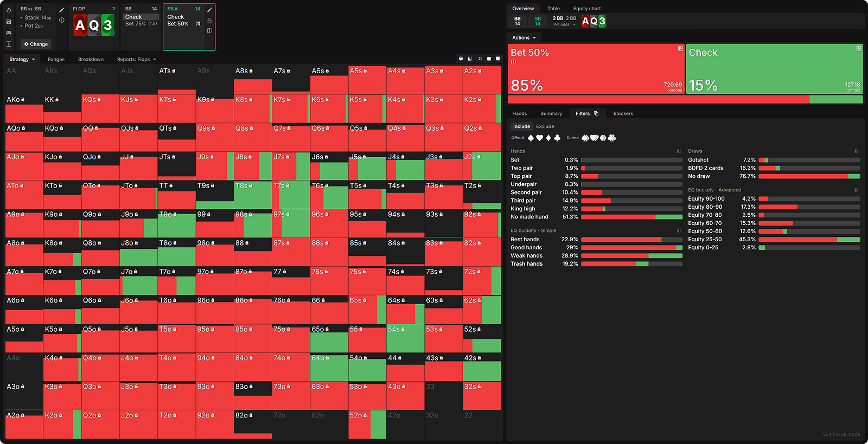The height and width of the screenshot is (444, 868).
Task: Click the pencil edit icon in SB panel
Action: (x=209, y=10)
